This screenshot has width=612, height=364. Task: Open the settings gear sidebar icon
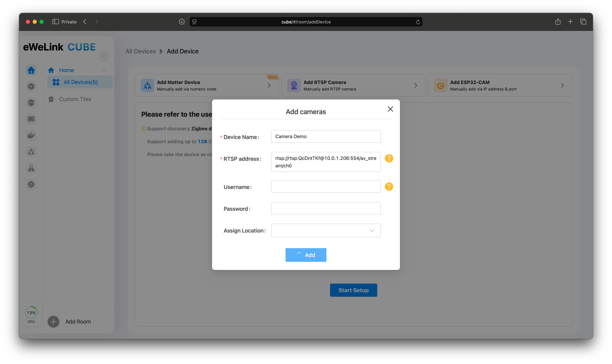(31, 184)
